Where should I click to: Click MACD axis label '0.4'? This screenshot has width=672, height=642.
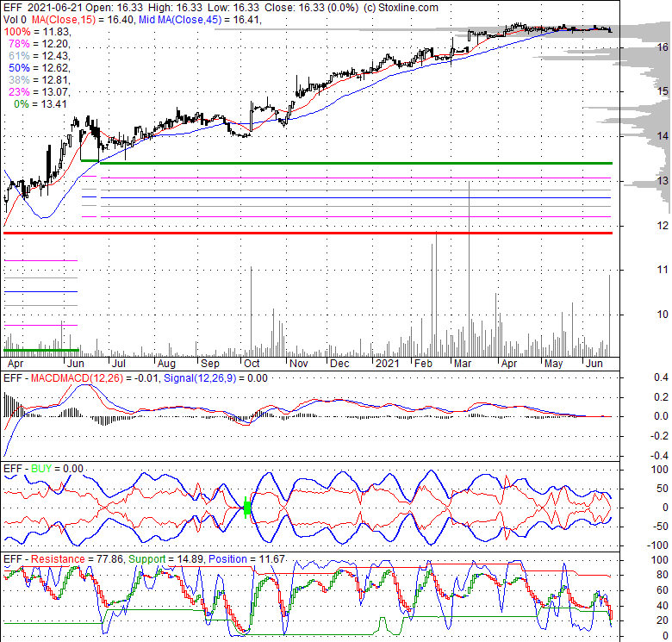coord(661,377)
